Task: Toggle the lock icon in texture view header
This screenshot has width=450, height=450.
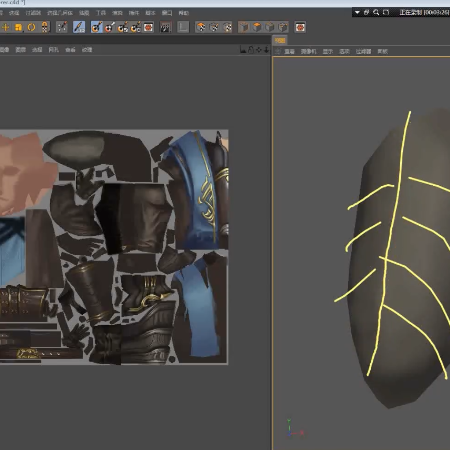Action: [251, 50]
